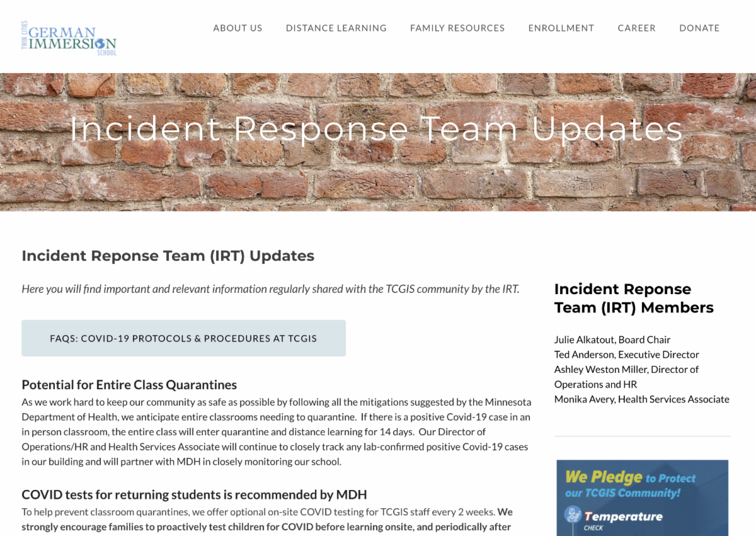Screen dimensions: 756x536
Task: Click the Twin Cities German Immersion School logo
Action: (69, 38)
